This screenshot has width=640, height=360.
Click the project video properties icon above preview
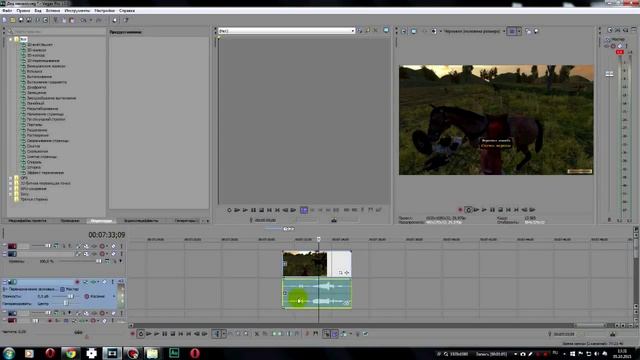click(404, 31)
